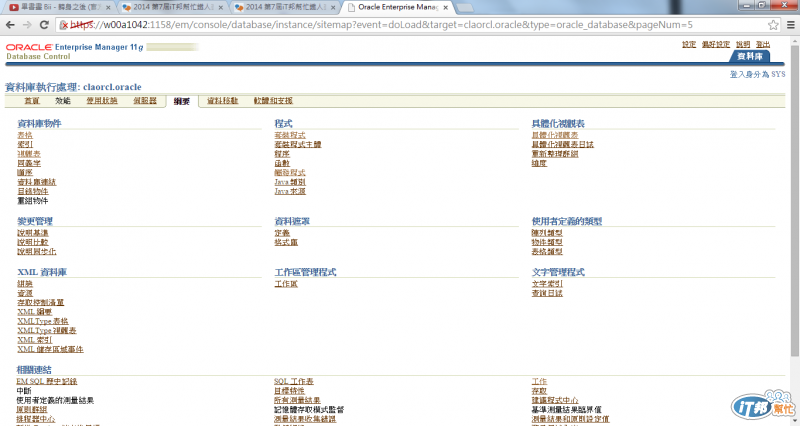
Task: Open the 效能 performance tab
Action: (63, 101)
